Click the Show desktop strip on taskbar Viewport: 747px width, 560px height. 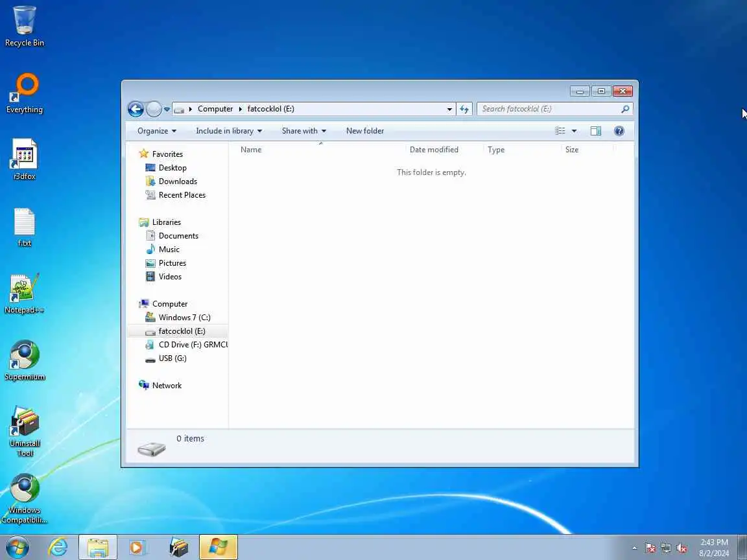pos(742,548)
